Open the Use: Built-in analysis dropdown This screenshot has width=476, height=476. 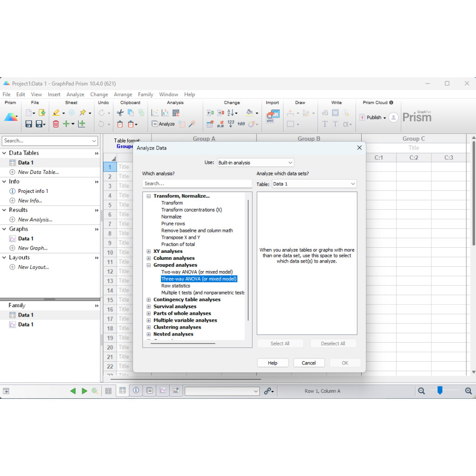tap(256, 163)
